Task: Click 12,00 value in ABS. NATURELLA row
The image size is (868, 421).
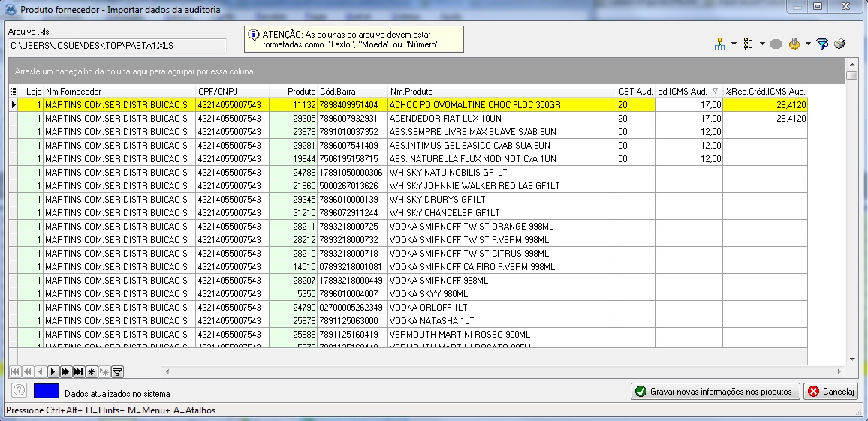Action: coord(689,159)
